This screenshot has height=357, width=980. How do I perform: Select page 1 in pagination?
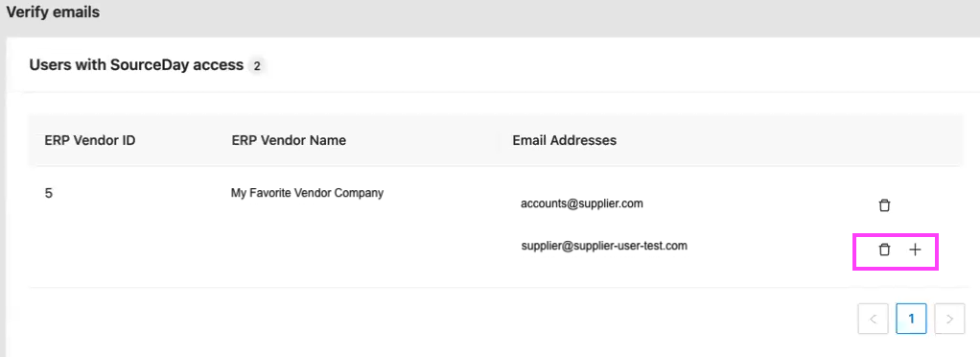pyautogui.click(x=911, y=319)
